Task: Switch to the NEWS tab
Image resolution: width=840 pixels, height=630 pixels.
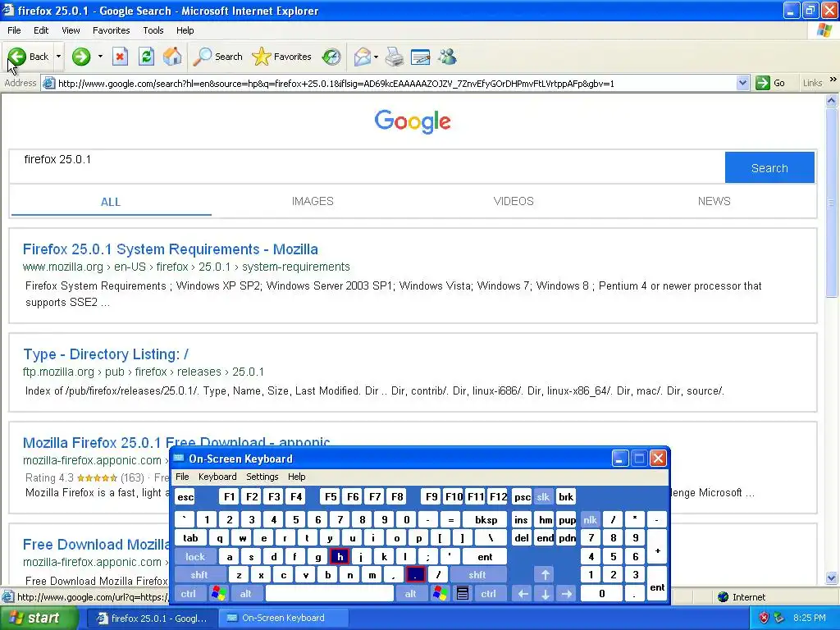Action: click(x=714, y=201)
